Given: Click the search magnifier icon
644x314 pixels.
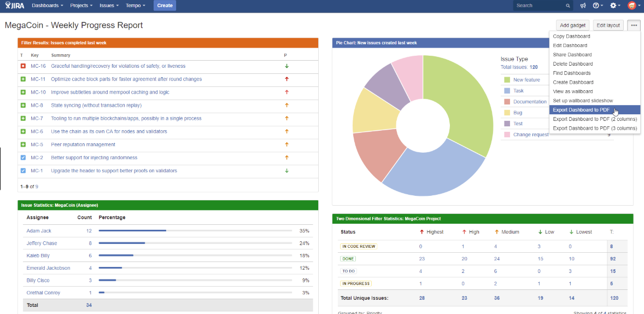Looking at the screenshot, I should (567, 6).
